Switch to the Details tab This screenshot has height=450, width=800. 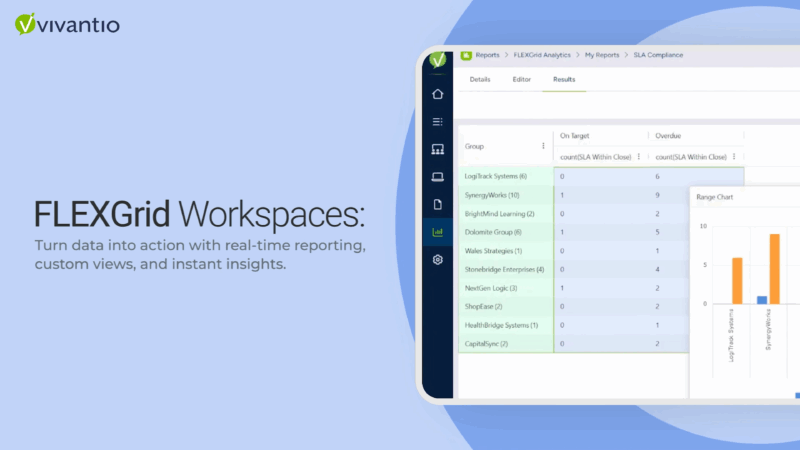[480, 79]
